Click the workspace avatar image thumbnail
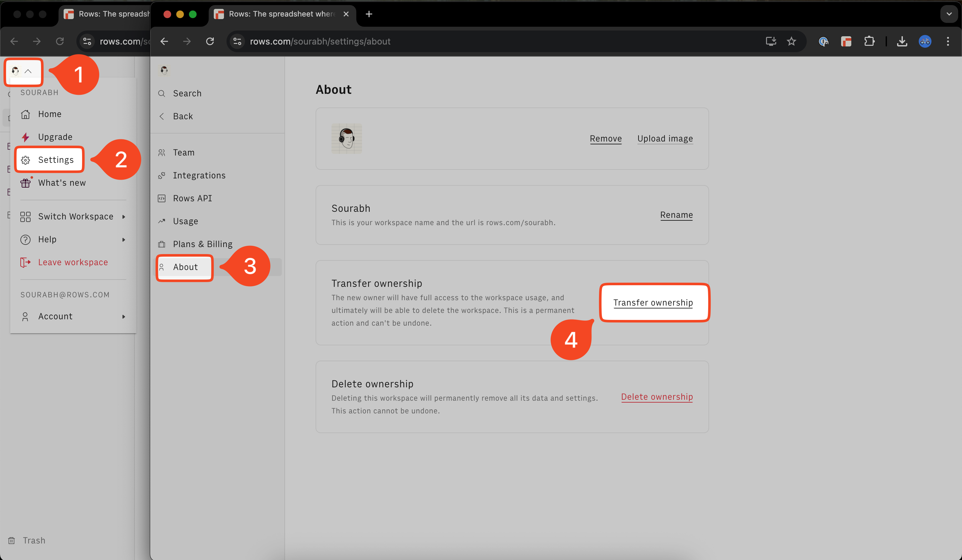 tap(347, 138)
